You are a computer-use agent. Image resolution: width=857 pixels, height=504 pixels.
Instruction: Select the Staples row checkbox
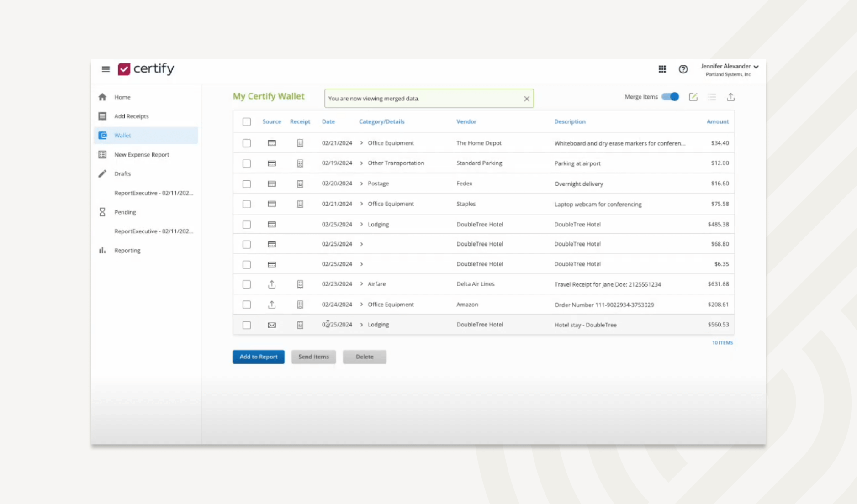[x=247, y=204]
